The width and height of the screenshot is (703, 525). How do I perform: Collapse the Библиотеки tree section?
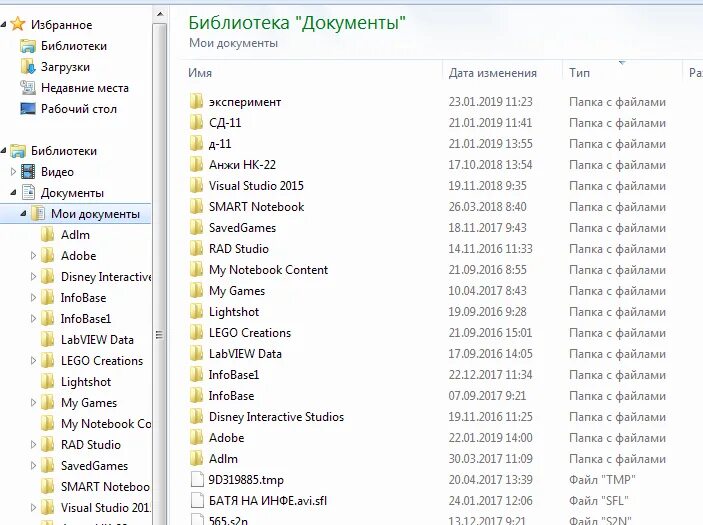[x=4, y=151]
